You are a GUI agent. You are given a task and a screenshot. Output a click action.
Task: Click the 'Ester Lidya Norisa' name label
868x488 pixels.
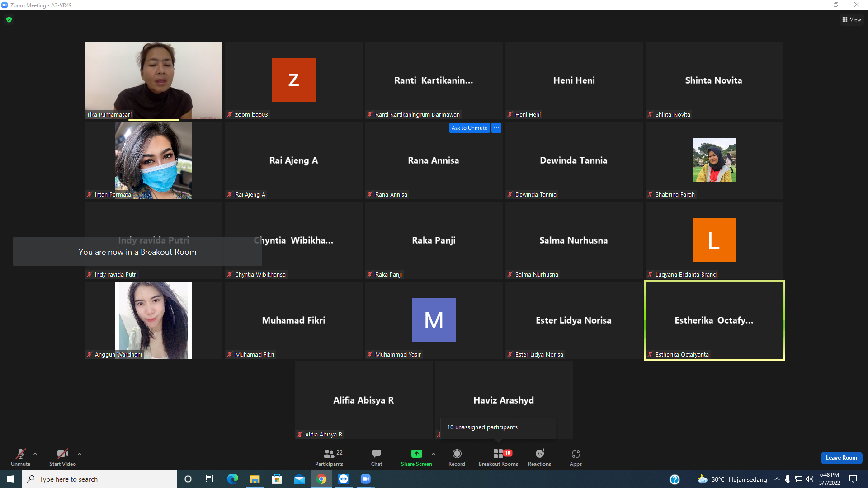point(539,354)
